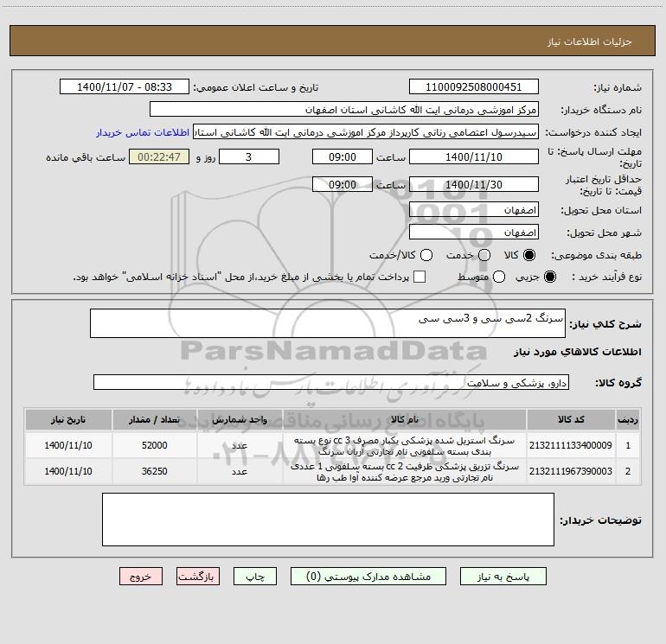Click the public announcement date field 1400/11/07 - 08:33
This screenshot has height=644, width=666.
tap(125, 87)
